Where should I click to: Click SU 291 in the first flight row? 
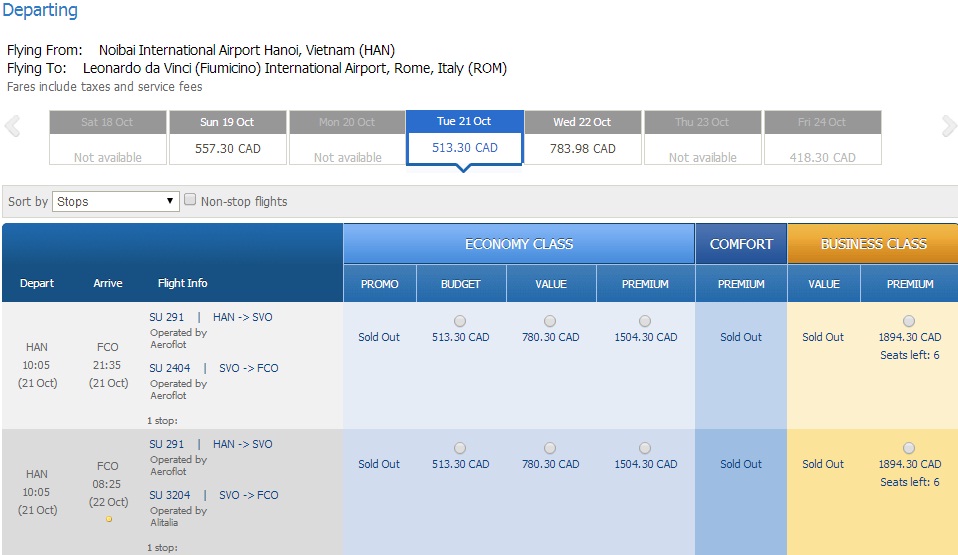(166, 317)
